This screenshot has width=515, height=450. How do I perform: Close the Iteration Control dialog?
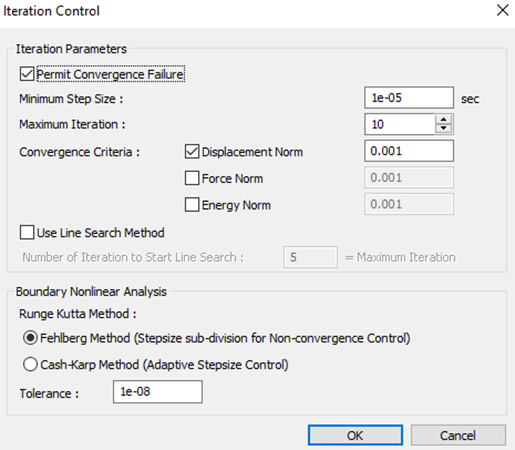(502, 10)
